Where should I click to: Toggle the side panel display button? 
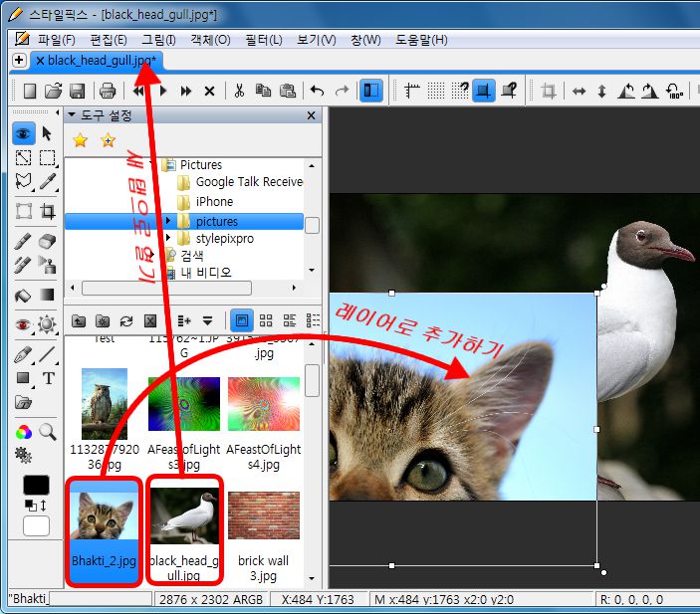(371, 91)
